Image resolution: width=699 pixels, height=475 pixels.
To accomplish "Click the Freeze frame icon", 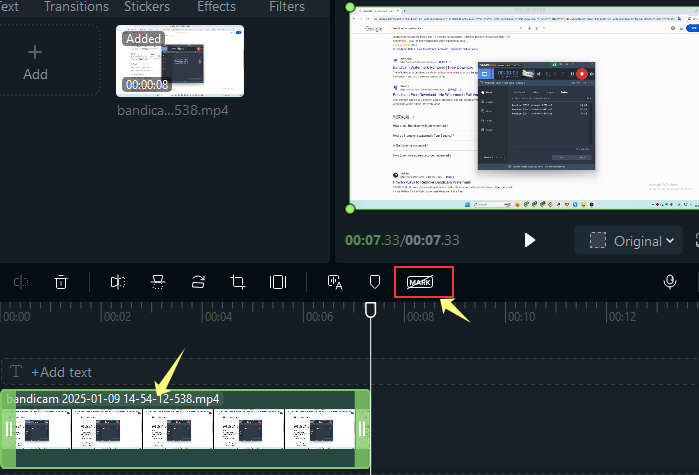I will [278, 283].
